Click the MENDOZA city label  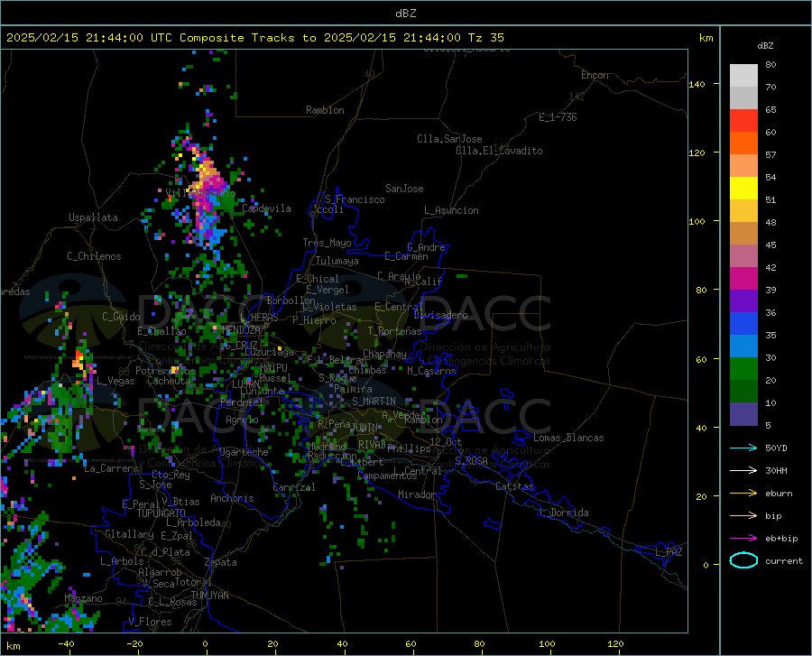pyautogui.click(x=241, y=330)
